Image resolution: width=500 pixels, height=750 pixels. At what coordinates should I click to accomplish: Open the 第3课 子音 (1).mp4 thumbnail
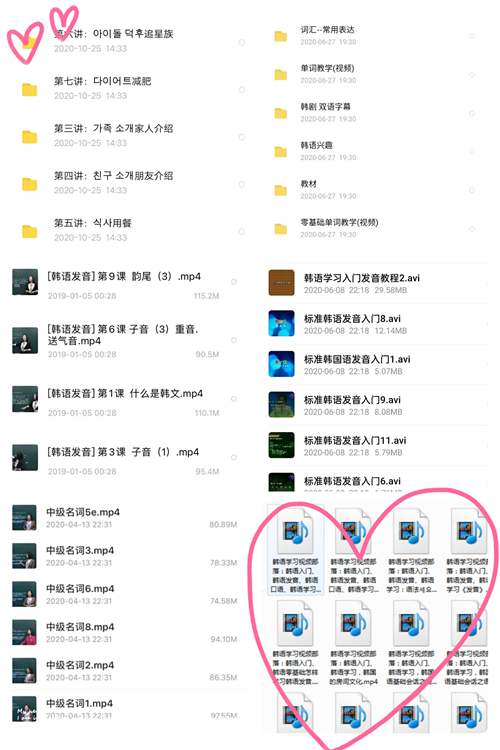pyautogui.click(x=25, y=458)
